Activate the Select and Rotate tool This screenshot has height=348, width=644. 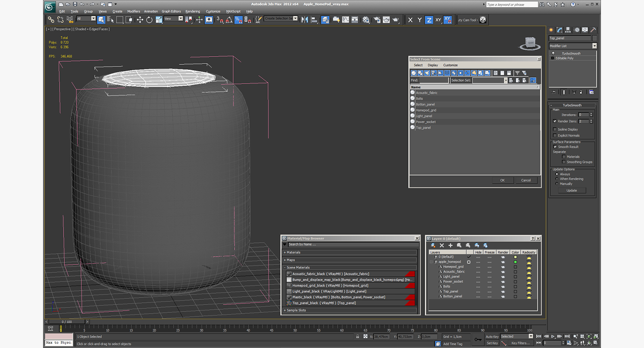click(x=149, y=20)
